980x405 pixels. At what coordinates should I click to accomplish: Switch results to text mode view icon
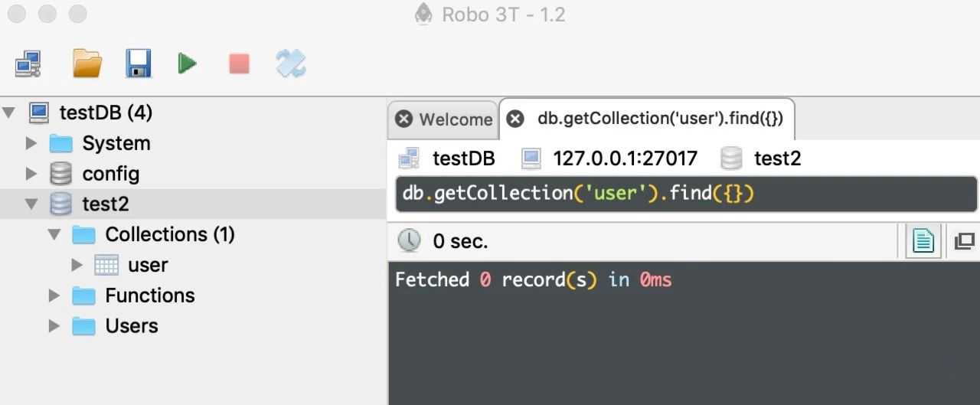tap(923, 242)
